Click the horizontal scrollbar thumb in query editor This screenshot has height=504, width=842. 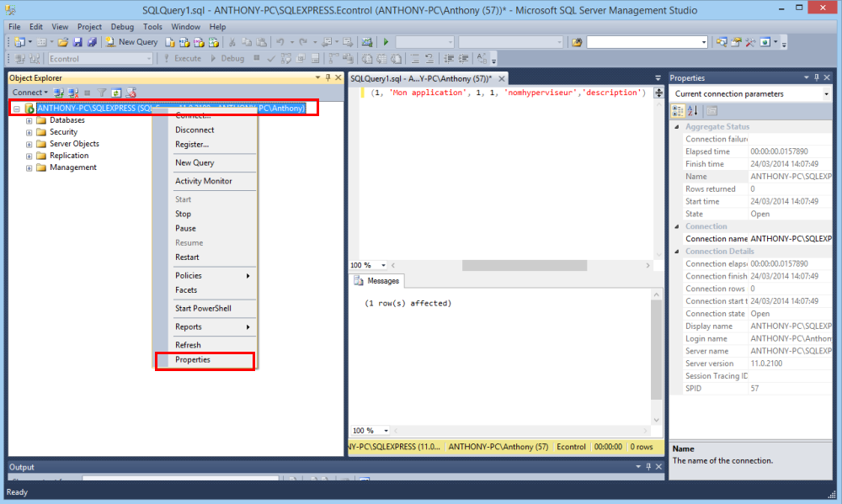[524, 265]
